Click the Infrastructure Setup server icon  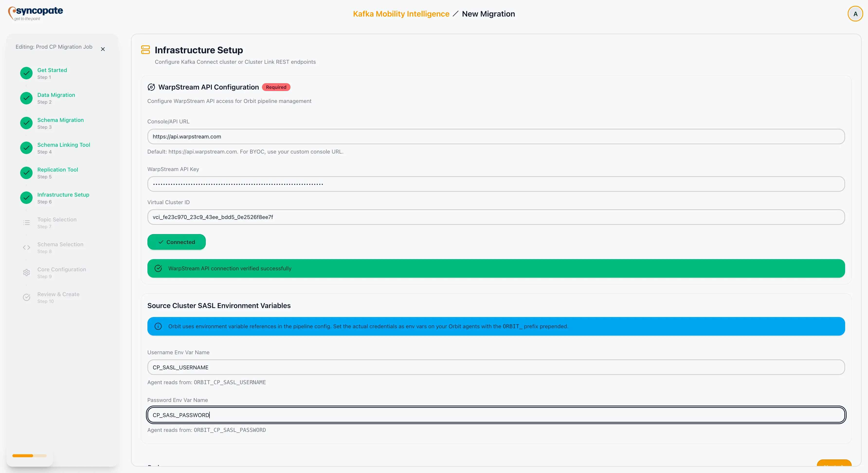tap(145, 50)
